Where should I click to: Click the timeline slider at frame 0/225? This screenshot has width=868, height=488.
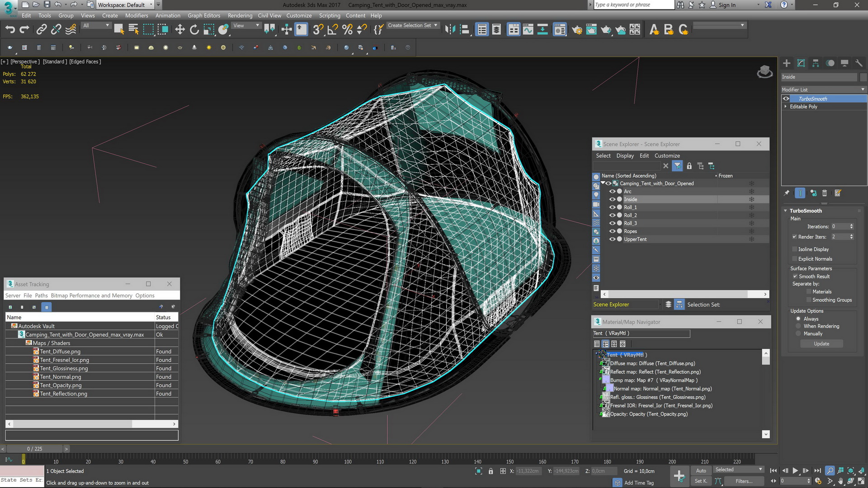(34, 449)
